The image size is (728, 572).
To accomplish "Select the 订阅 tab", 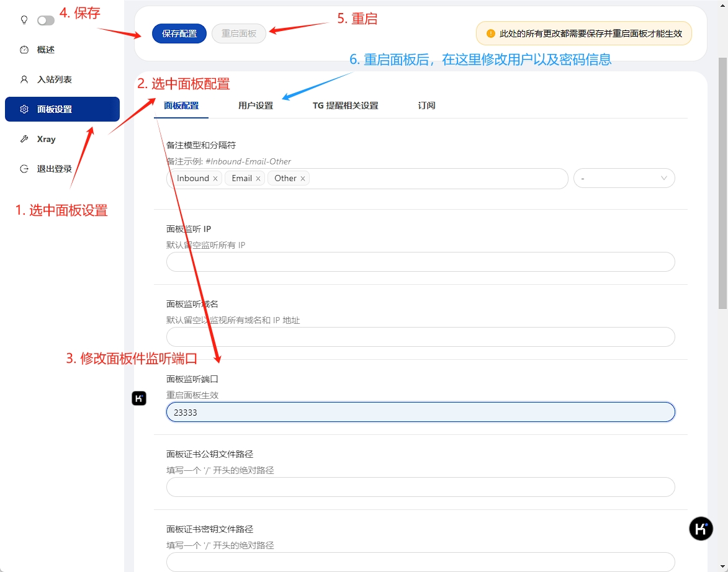I will 426,105.
